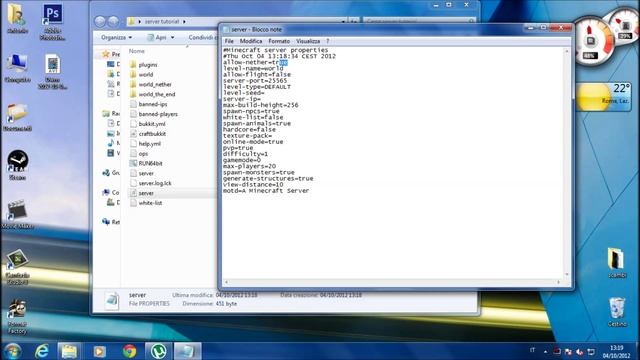640x360 pixels.
Task: Click the weather gadget showing 22°
Action: point(604,97)
